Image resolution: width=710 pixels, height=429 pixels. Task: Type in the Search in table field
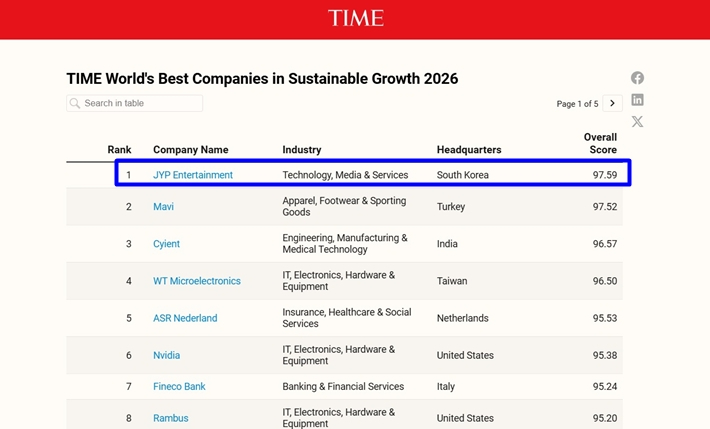140,103
